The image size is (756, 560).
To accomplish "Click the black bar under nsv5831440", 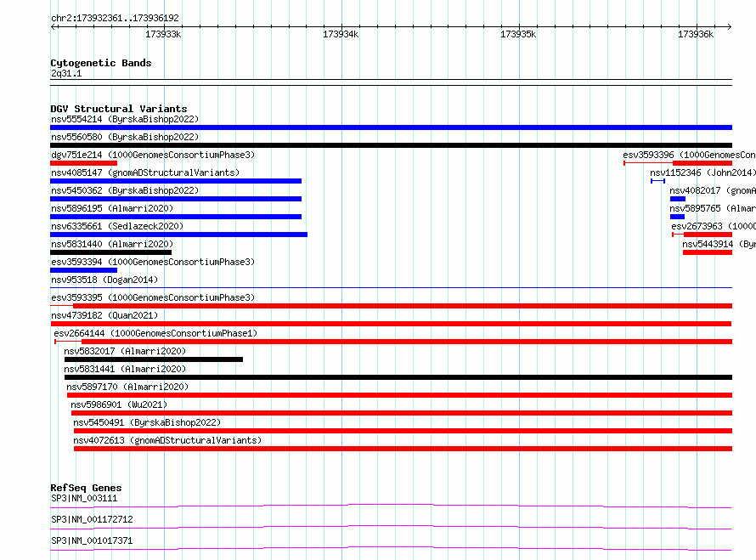I will point(111,252).
